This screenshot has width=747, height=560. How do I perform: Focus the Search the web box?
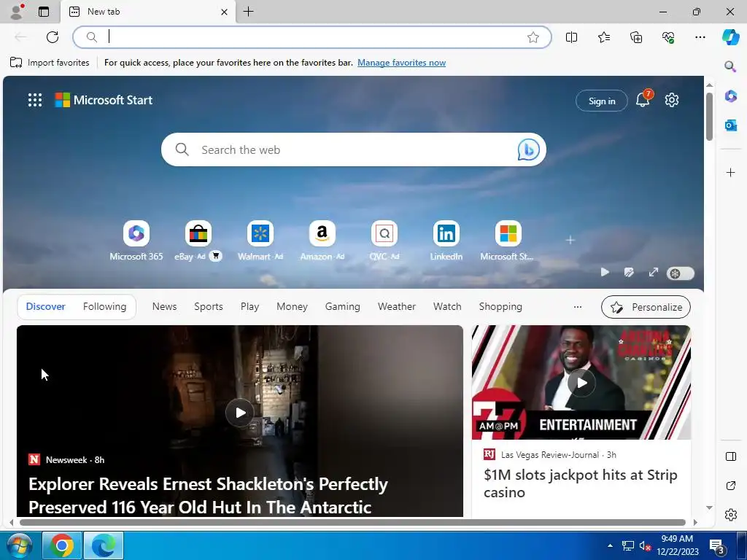pyautogui.click(x=353, y=149)
